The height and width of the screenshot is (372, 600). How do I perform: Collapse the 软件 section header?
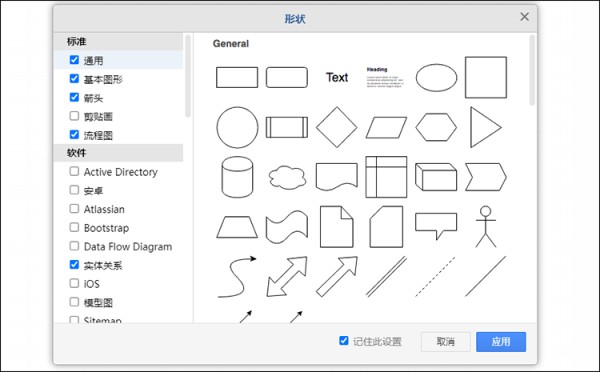pos(118,153)
